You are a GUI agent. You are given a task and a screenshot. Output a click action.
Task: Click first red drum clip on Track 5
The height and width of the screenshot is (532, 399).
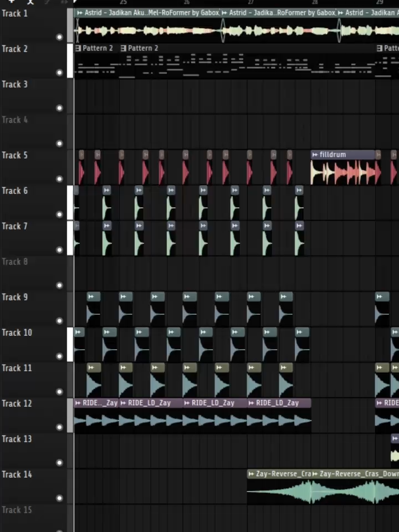81,168
